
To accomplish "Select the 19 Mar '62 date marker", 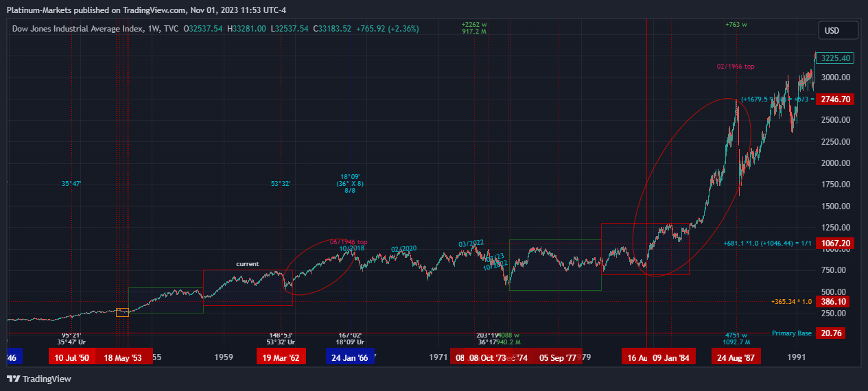I will [280, 357].
